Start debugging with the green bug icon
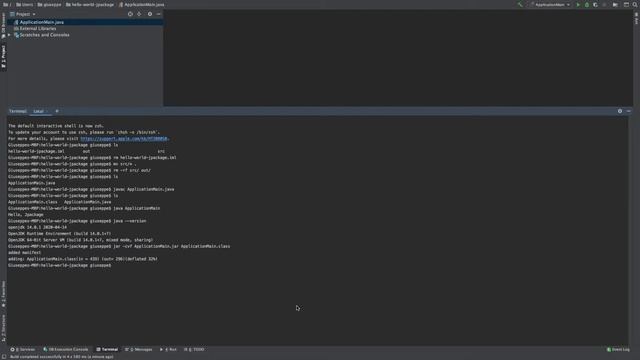 587,4
